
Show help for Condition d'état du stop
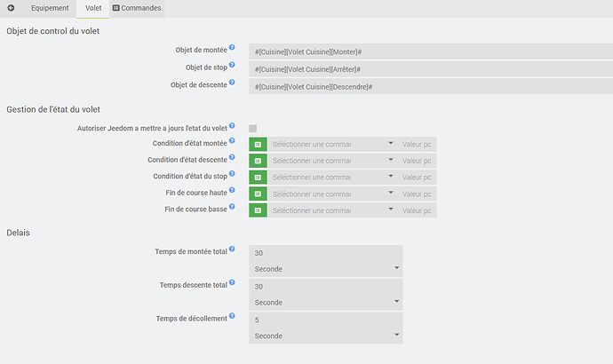point(232,173)
